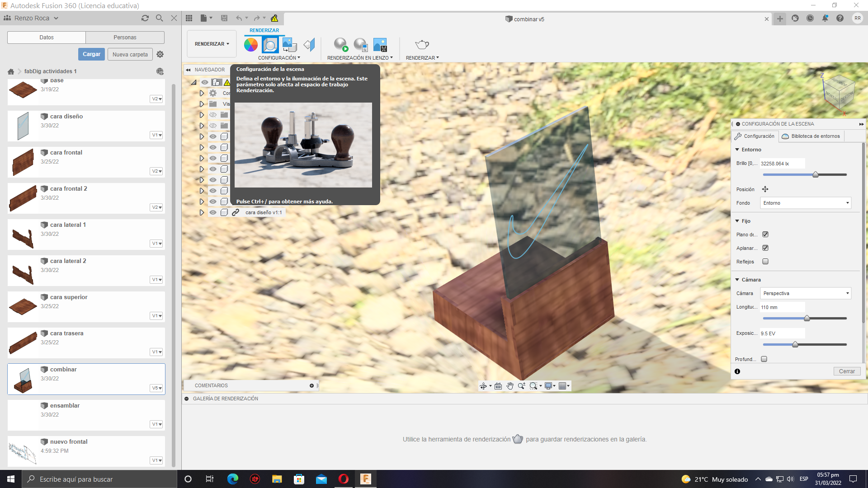Toggle the Reflejos checkbox
Screen dimensions: 868x488
[x=765, y=262]
